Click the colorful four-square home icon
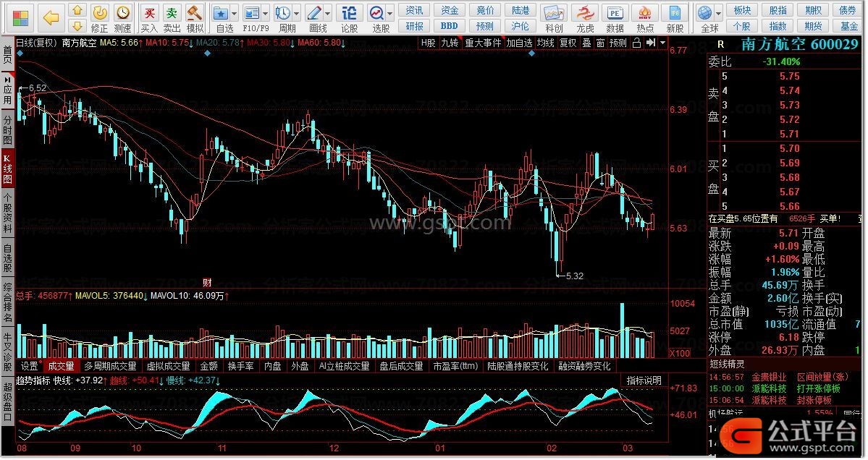Screen dimensions: 868x460 (20, 18)
